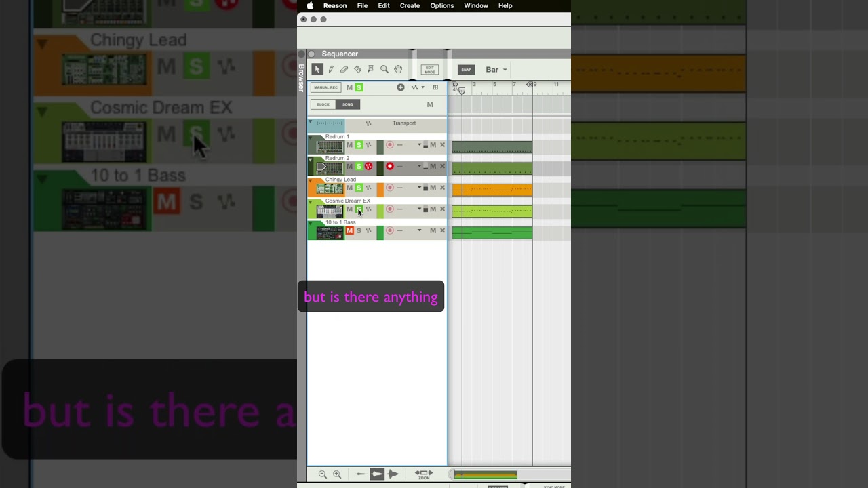Screen dimensions: 868x488
Task: Click the right loop locator marker
Action: click(x=530, y=85)
